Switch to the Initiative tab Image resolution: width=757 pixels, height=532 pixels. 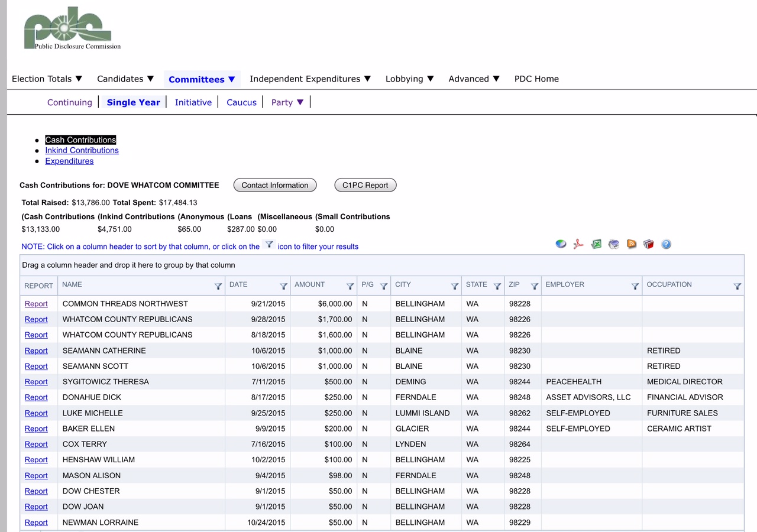click(x=193, y=102)
